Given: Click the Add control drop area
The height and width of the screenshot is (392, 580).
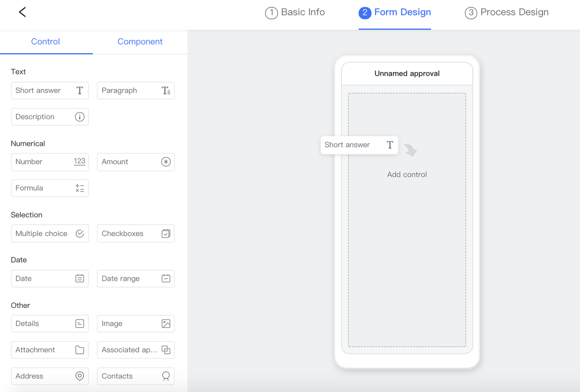Looking at the screenshot, I should 406,174.
